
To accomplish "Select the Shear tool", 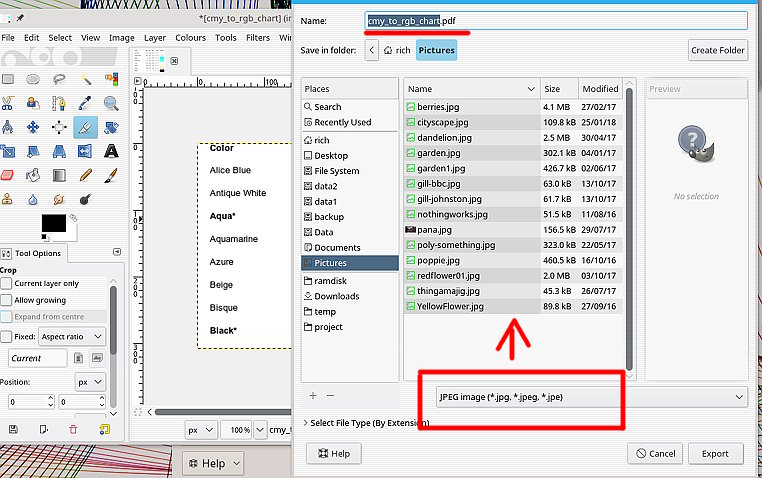I will tap(33, 152).
